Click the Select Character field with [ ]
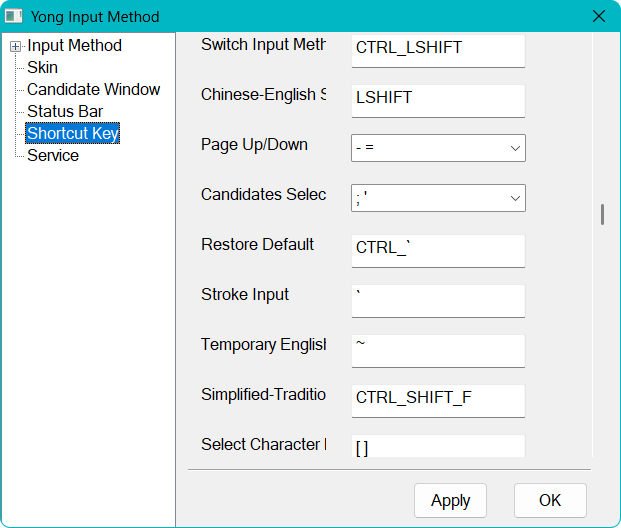The image size is (621, 528). coord(438,446)
